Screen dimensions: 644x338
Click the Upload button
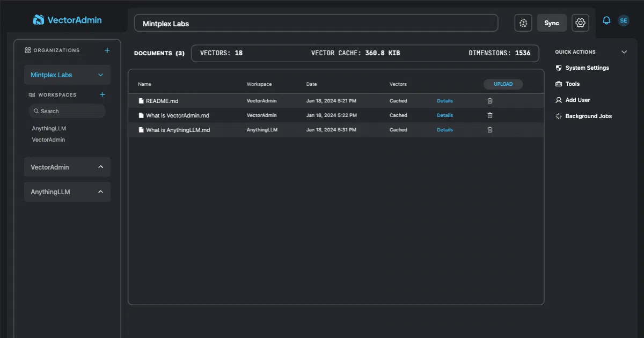[x=503, y=84]
